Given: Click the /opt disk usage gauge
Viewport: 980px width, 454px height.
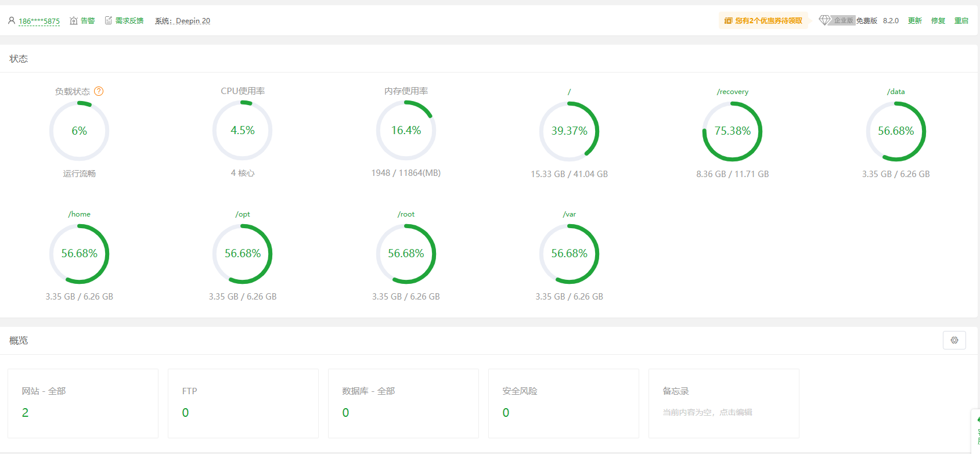Looking at the screenshot, I should click(x=243, y=254).
